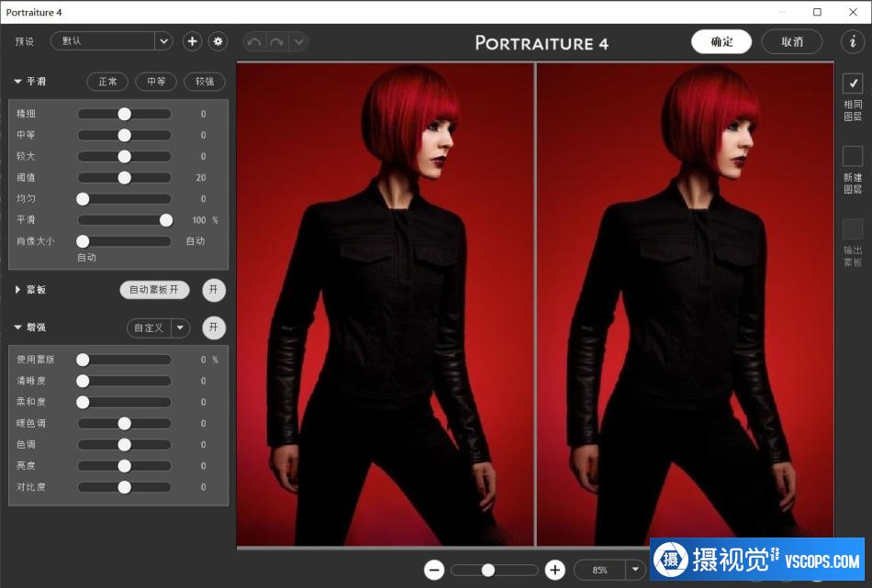Select the 中等 smoothing preset

coord(156,82)
